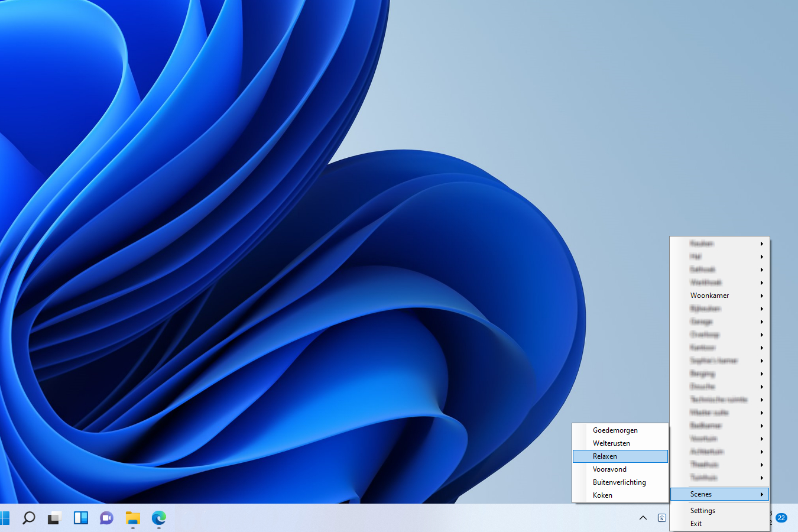The image size is (798, 532).
Task: Activate the Welterusten scene
Action: [x=611, y=443]
